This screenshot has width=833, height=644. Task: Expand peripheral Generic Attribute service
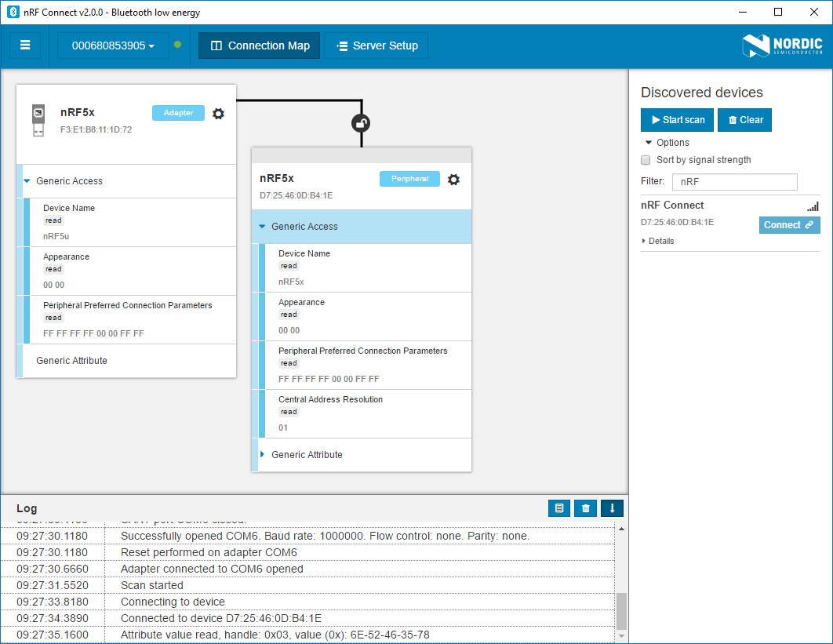[262, 454]
